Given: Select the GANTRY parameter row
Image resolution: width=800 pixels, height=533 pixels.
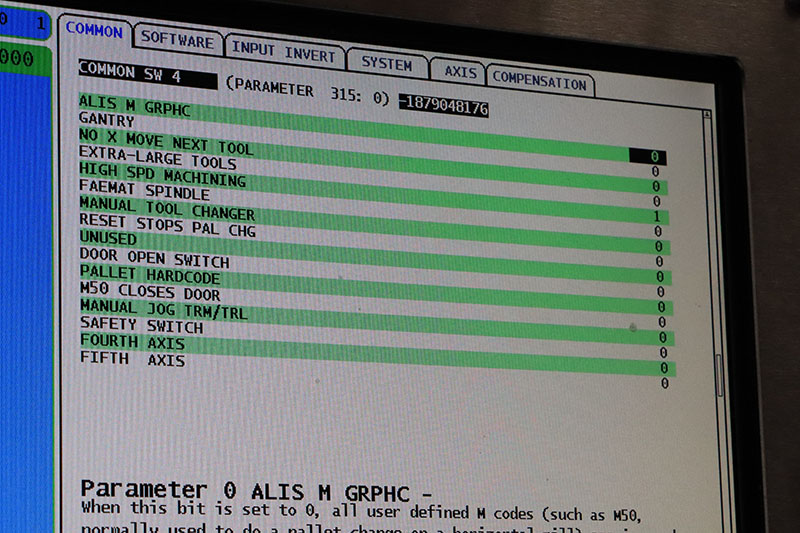Looking at the screenshot, I should [x=372, y=146].
